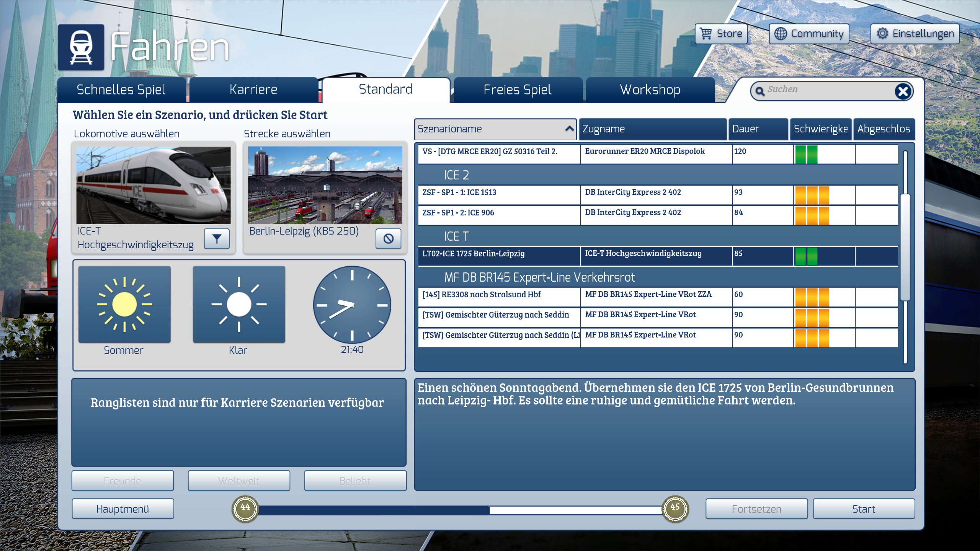Click the Klar weather icon
The width and height of the screenshot is (980, 551).
[239, 304]
